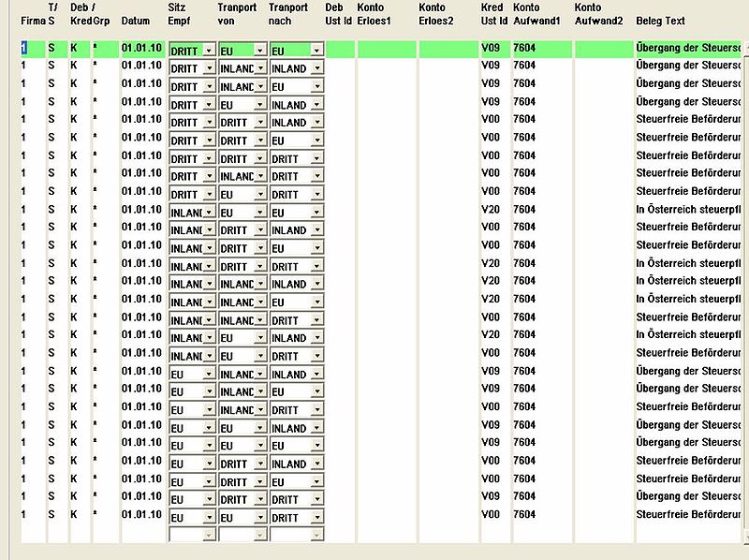Open Sitz Empf dropdown in the empty bottom row
This screenshot has height=560, width=749.
209,535
